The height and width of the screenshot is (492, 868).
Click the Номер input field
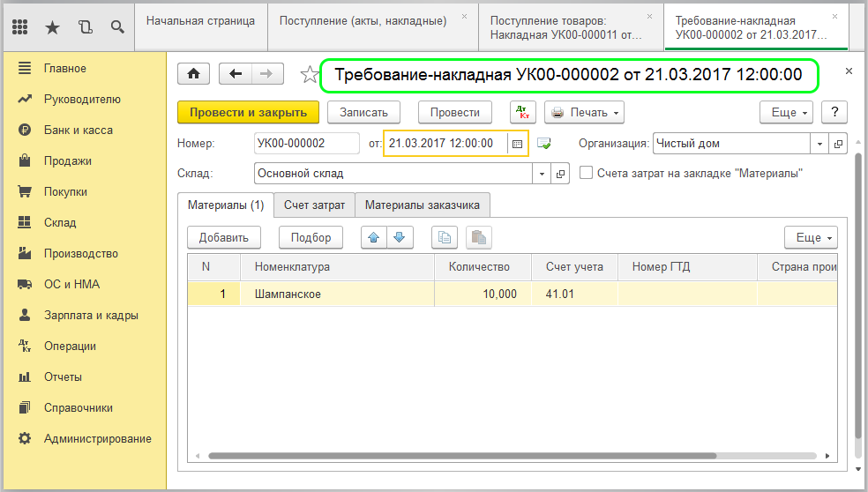tap(307, 144)
